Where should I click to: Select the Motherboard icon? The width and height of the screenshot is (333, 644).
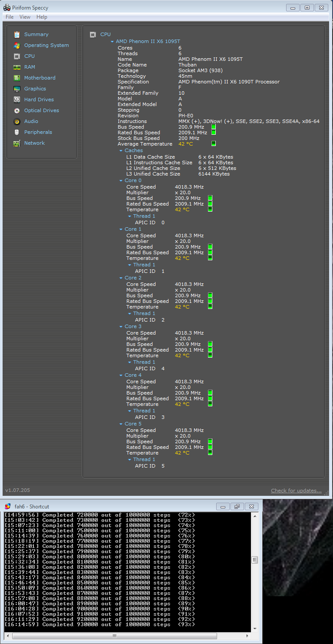(x=17, y=78)
